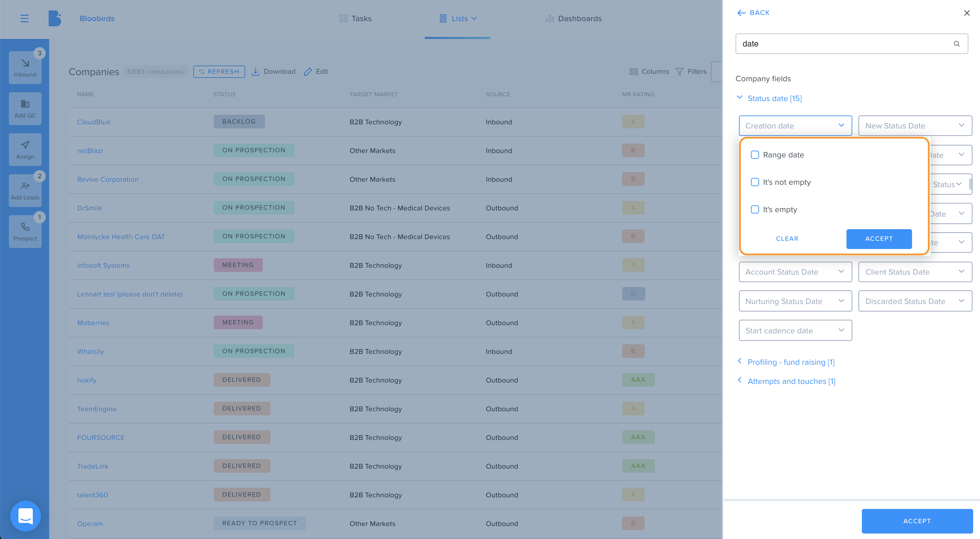Click the Dashboards bar chart icon

(x=549, y=18)
